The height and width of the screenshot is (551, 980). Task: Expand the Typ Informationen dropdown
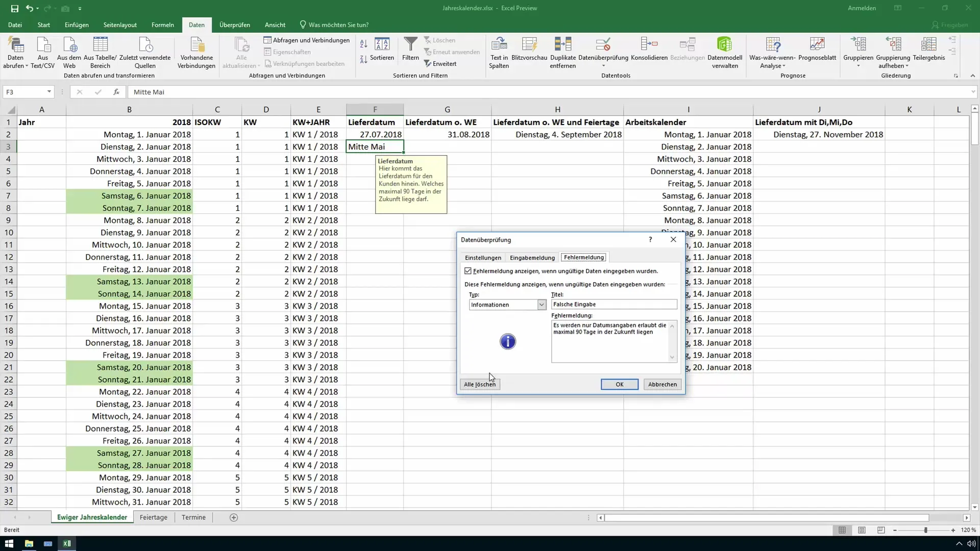[x=542, y=305]
